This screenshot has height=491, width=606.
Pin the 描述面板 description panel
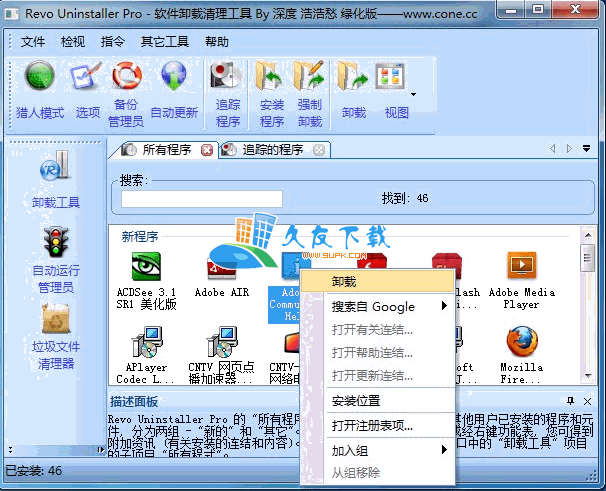click(570, 401)
